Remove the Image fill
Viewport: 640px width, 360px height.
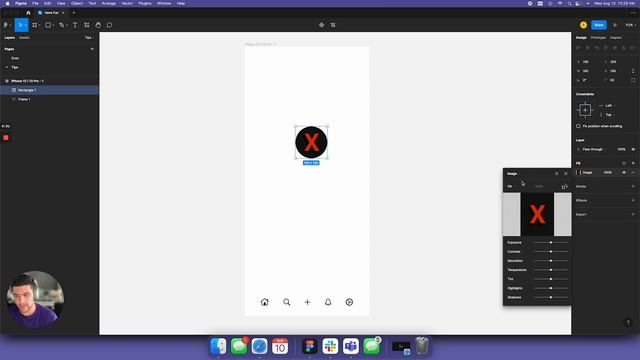(633, 173)
